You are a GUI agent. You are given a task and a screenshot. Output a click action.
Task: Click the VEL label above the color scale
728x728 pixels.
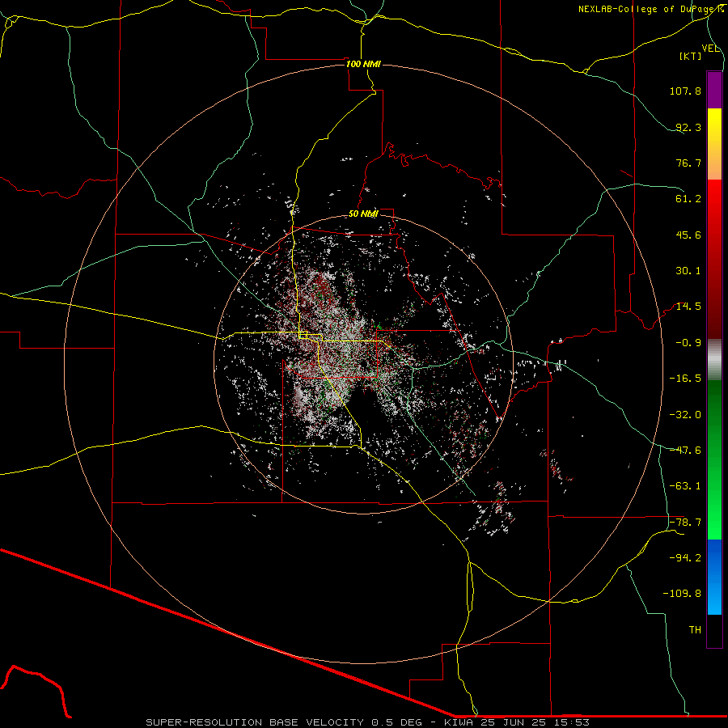click(x=711, y=49)
